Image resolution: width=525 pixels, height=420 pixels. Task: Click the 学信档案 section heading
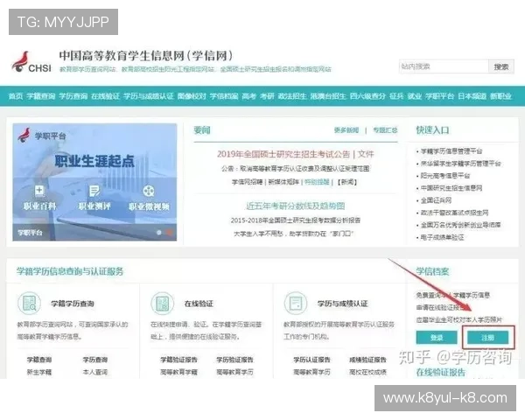pyautogui.click(x=432, y=271)
